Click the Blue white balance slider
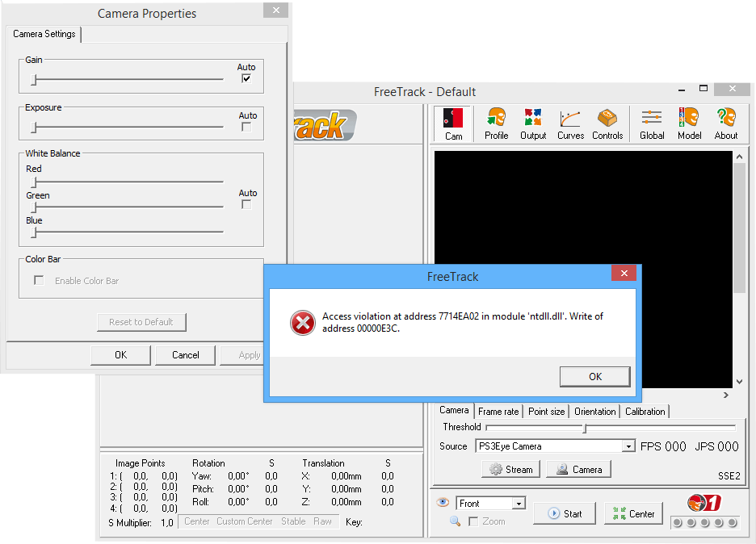This screenshot has height=544, width=756. click(x=128, y=232)
